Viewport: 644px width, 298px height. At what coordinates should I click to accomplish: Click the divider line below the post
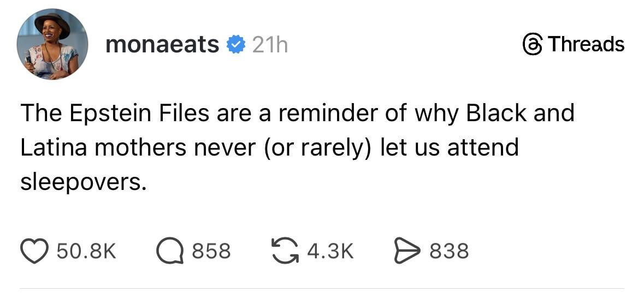[322, 288]
